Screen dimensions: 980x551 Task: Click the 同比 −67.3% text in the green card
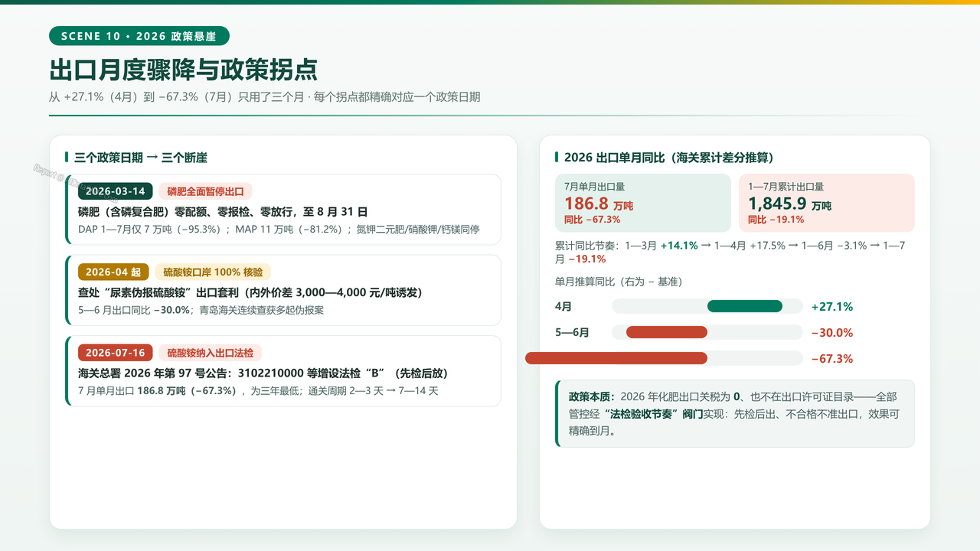tap(592, 220)
